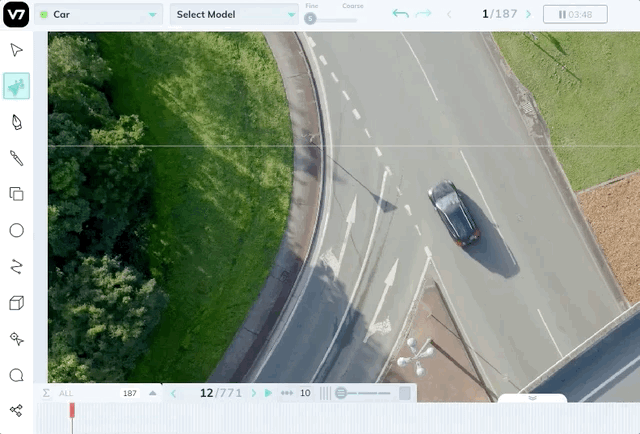Click the red playhead marker on timeline
The width and height of the screenshot is (640, 434).
(x=72, y=410)
